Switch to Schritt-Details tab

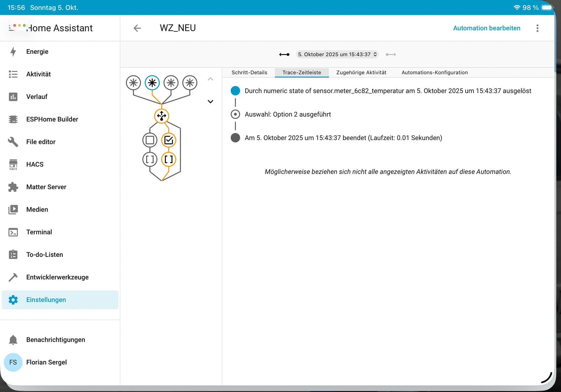(x=249, y=72)
